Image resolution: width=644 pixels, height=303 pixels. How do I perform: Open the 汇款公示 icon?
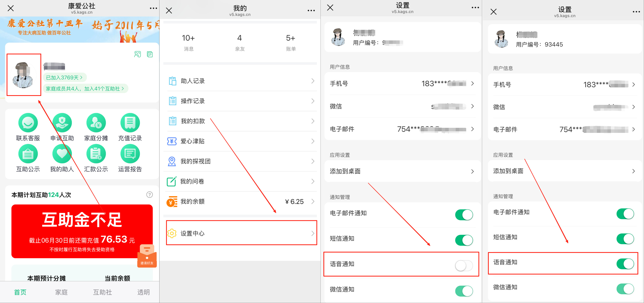(96, 154)
